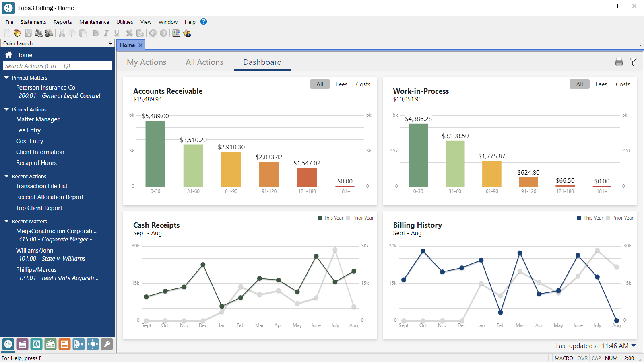The width and height of the screenshot is (644, 362).
Task: Open Fee Entry from Pinned Actions
Action: click(28, 130)
